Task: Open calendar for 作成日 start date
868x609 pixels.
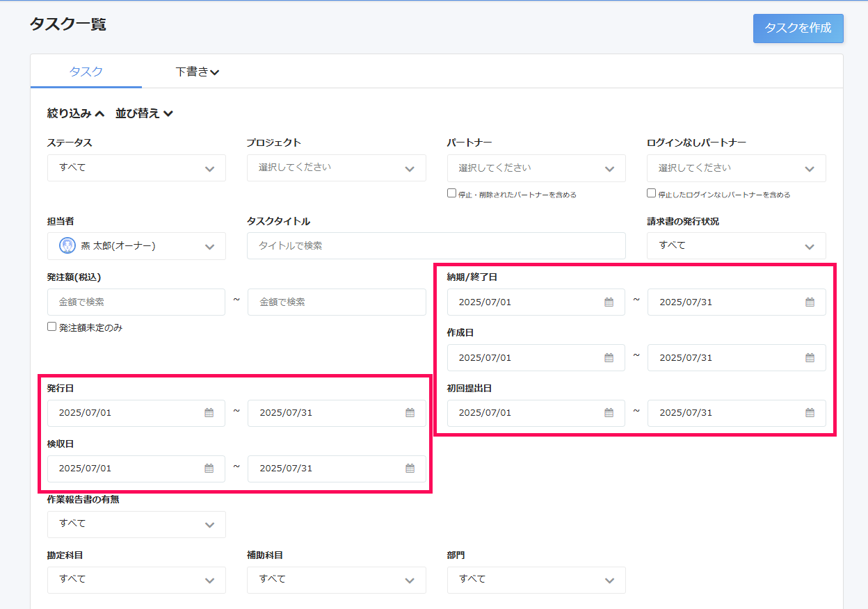Action: click(609, 358)
